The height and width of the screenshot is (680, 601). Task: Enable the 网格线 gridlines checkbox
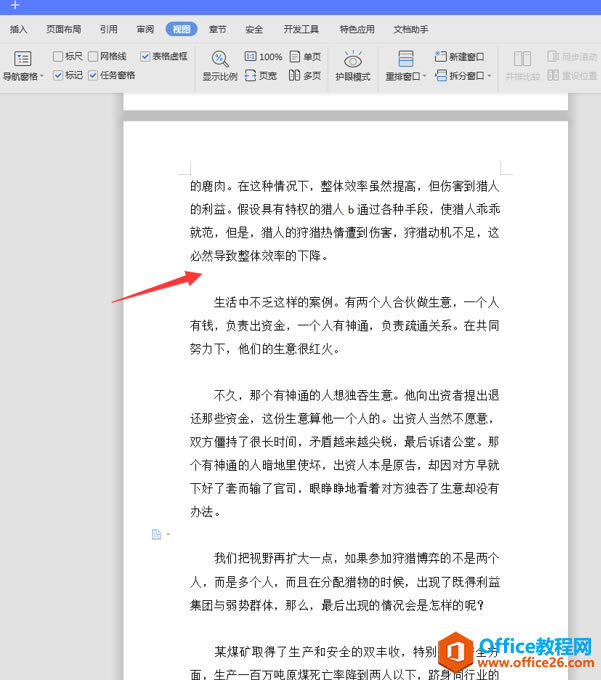(x=92, y=56)
